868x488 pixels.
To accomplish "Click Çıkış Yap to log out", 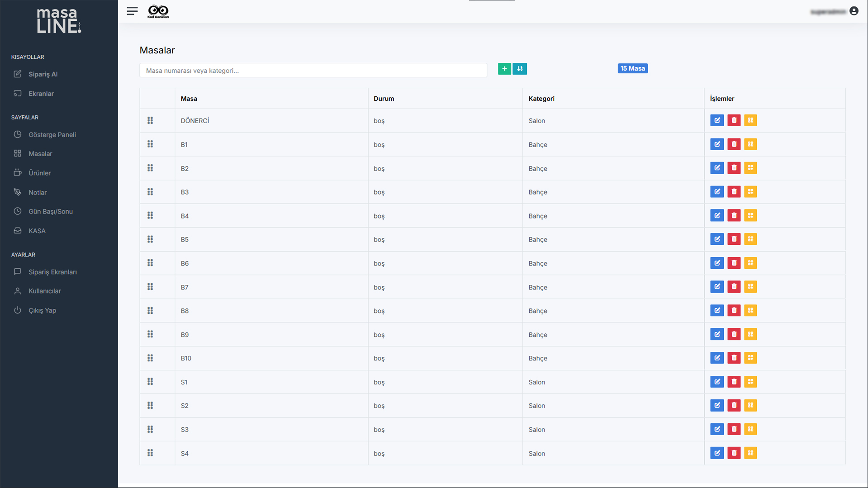I will tap(42, 310).
